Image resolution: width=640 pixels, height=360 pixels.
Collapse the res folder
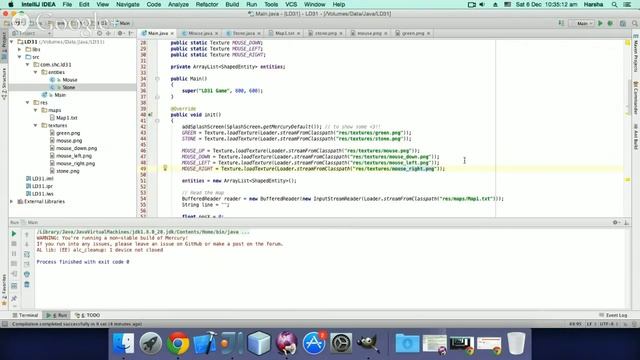27,102
